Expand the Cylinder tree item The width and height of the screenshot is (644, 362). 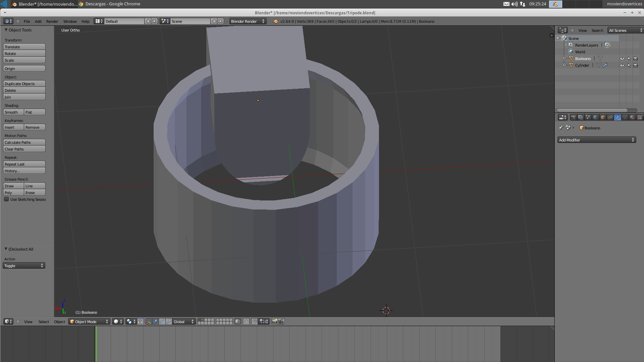(x=564, y=65)
